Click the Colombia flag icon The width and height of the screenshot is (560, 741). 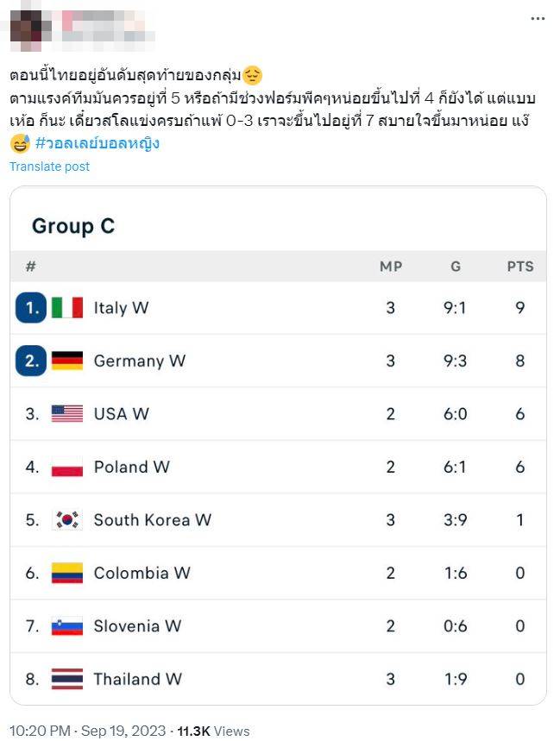coord(67,573)
